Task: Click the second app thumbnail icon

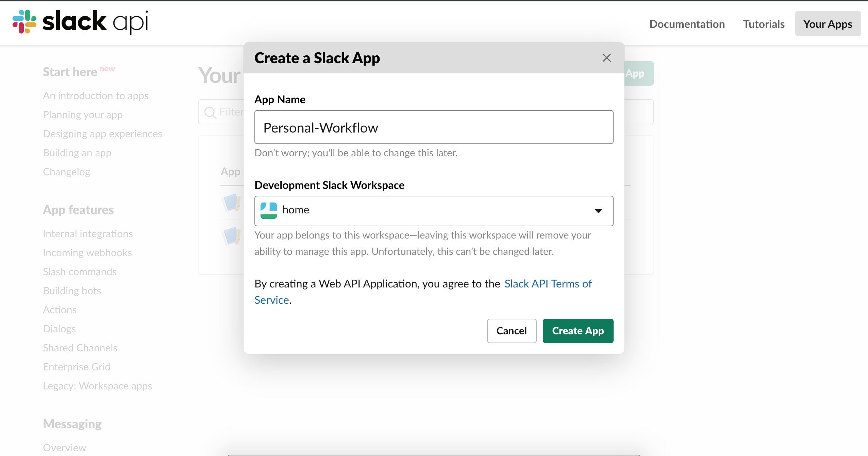Action: coord(232,236)
